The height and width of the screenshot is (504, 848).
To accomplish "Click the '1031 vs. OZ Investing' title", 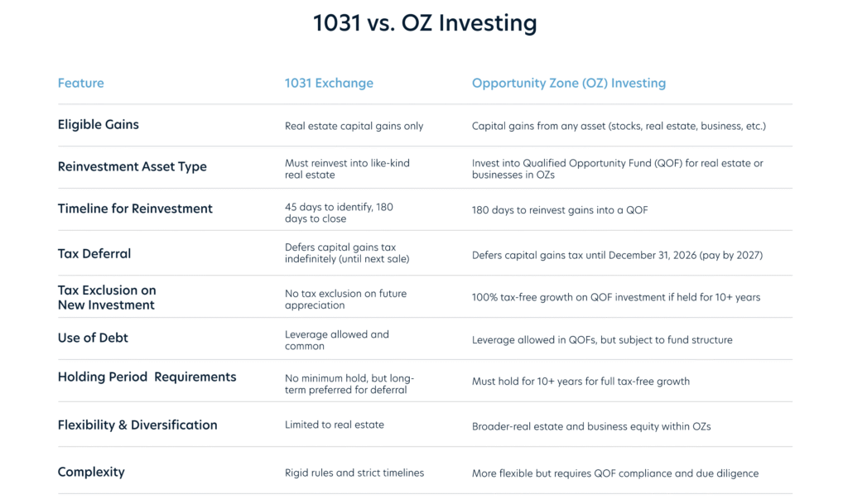I will (x=424, y=23).
